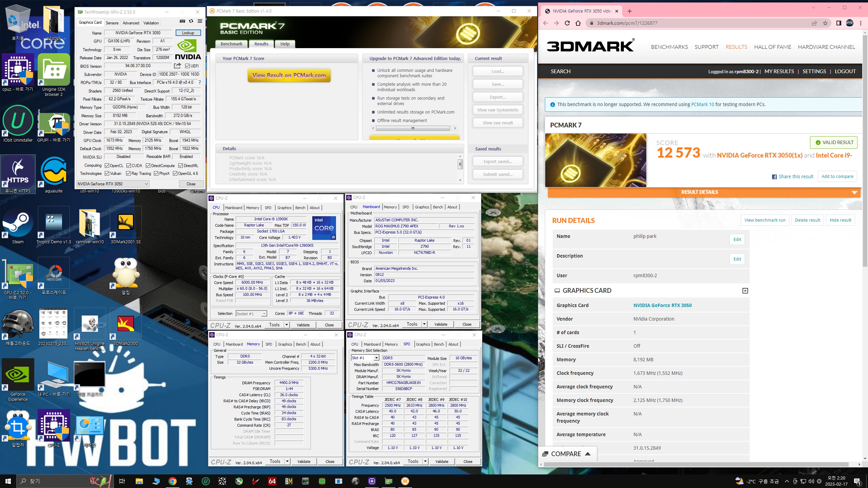Image resolution: width=868 pixels, height=488 pixels.
Task: Select HWBOT Unigine Heaven Benchmark icon
Action: tap(90, 329)
